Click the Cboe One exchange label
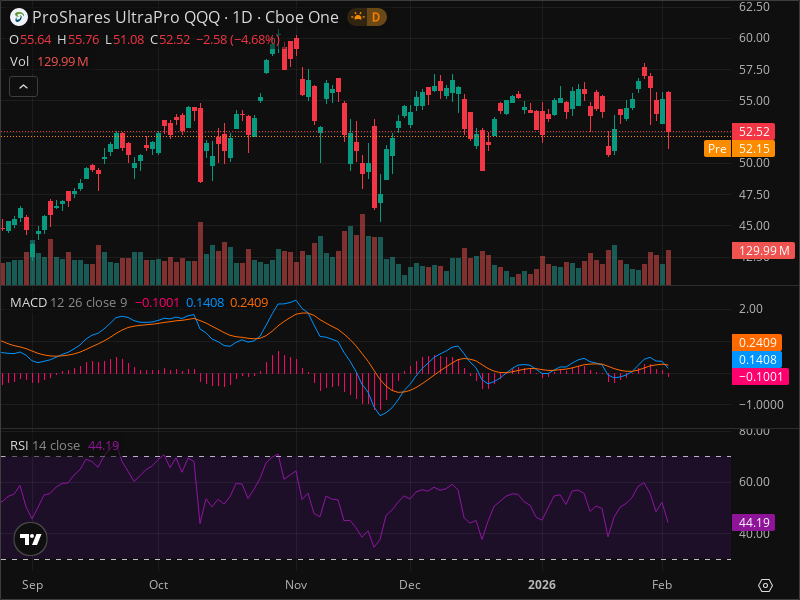This screenshot has height=600, width=800. pyautogui.click(x=302, y=17)
